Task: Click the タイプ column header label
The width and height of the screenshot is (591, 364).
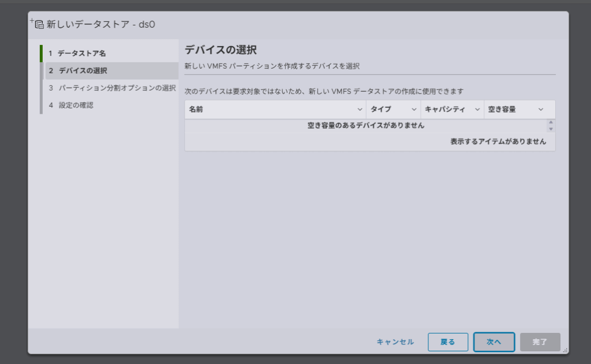Action: (x=381, y=110)
